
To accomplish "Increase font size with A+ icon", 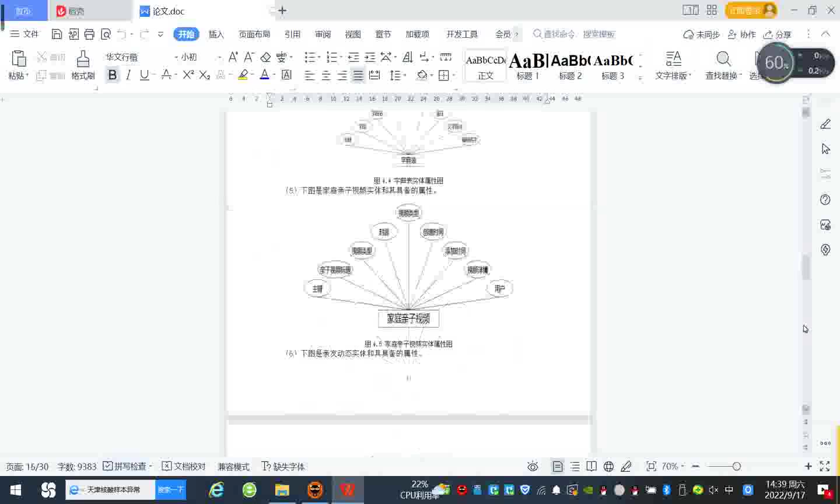I will pyautogui.click(x=233, y=57).
